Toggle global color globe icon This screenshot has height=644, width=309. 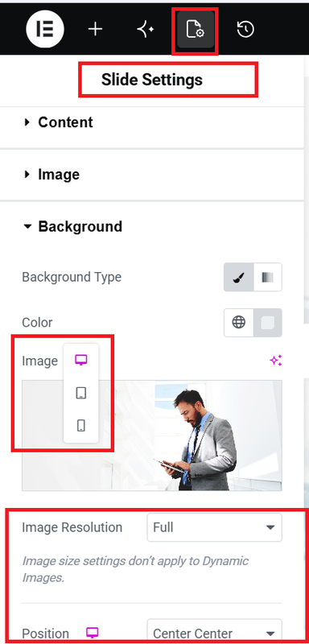coord(238,323)
